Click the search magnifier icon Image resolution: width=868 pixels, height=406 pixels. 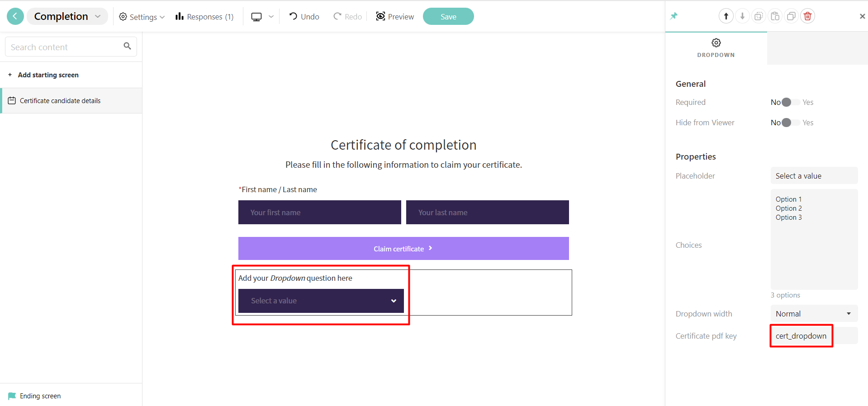tap(128, 46)
